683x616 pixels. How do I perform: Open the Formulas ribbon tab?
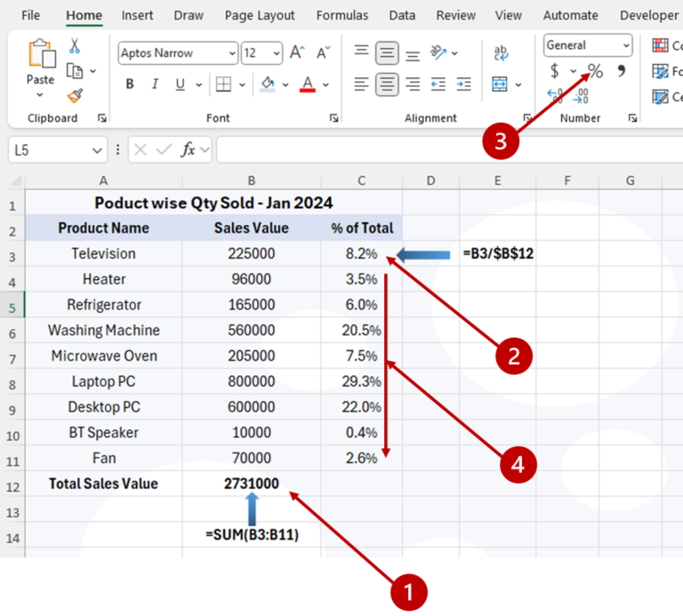coord(342,15)
